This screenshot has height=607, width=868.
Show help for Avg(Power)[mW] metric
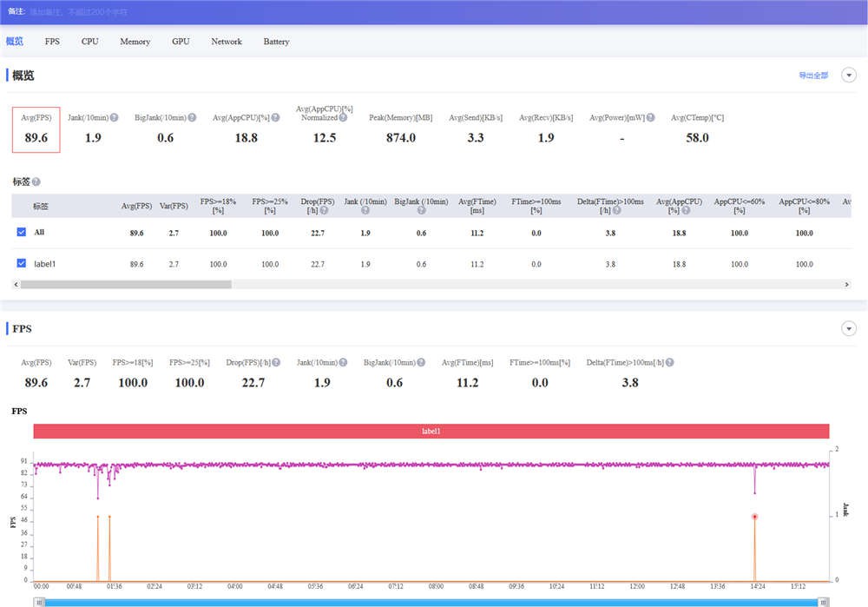pos(650,117)
